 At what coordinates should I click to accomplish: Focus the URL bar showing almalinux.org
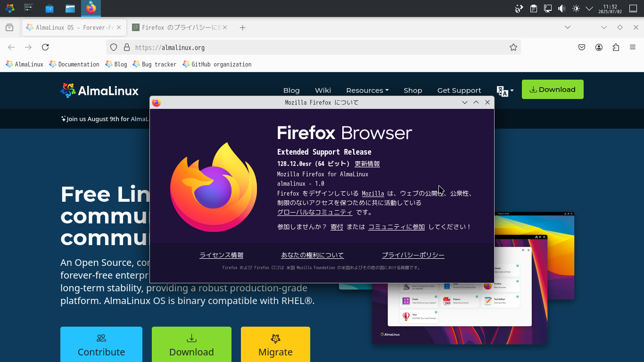(314, 47)
